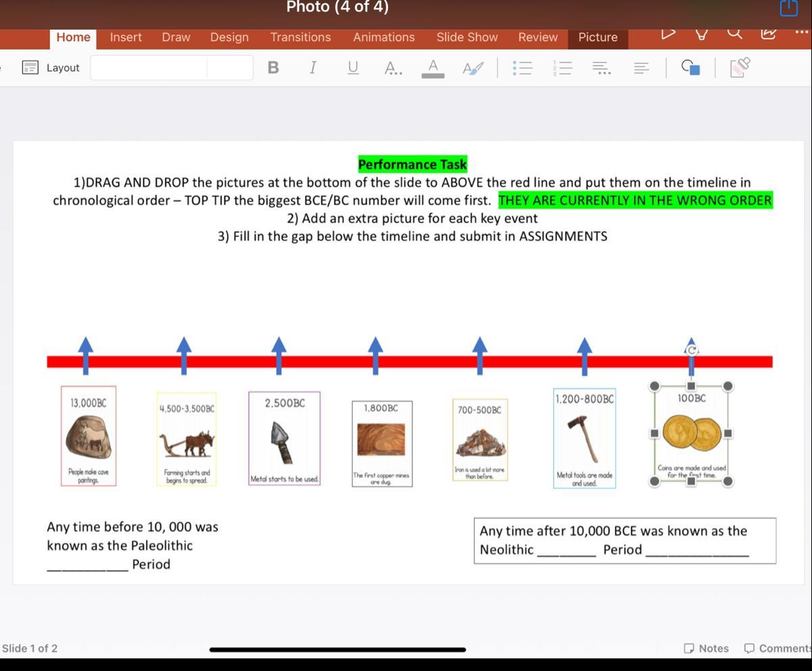Toggle bold formatting
This screenshot has width=812, height=671.
(x=273, y=67)
